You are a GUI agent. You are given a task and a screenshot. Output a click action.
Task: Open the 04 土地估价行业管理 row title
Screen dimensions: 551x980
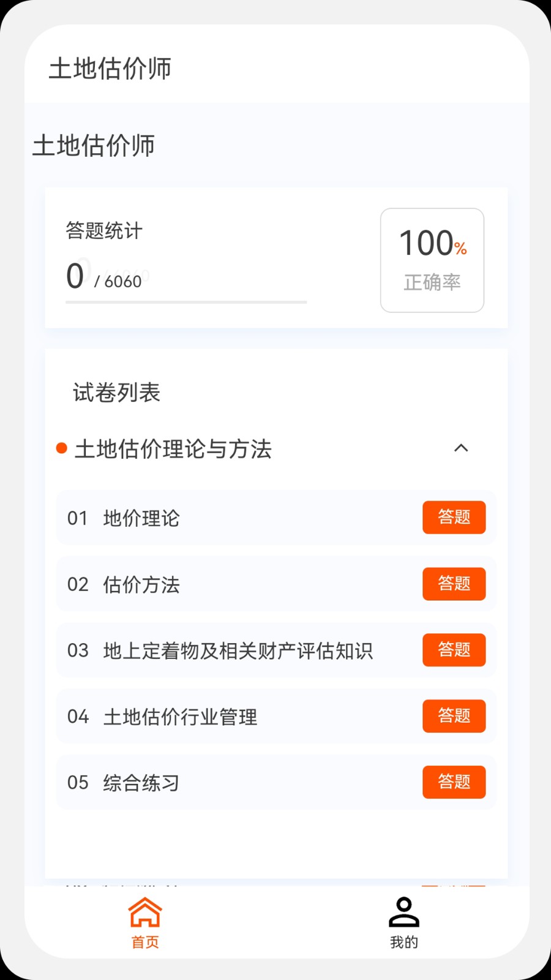point(180,717)
